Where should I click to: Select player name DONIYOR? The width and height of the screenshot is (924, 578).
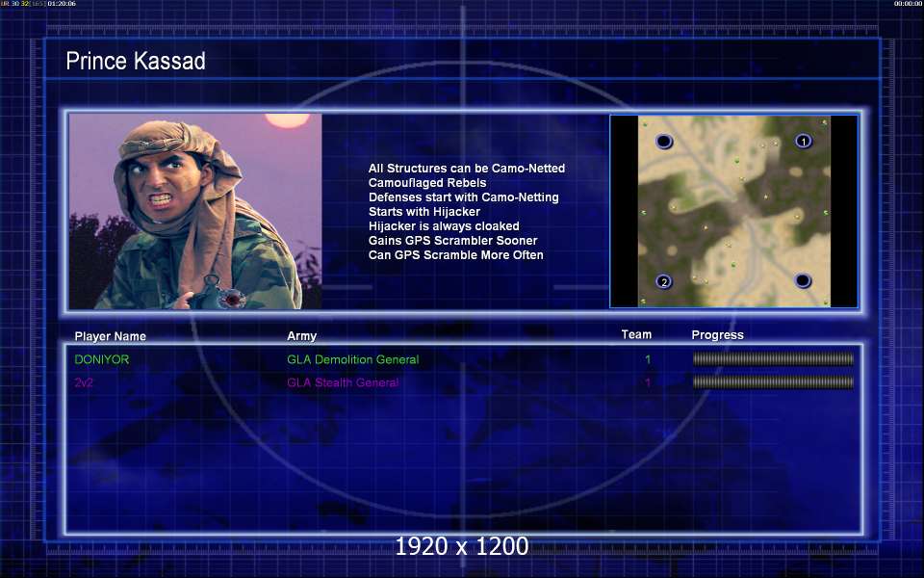tap(101, 359)
